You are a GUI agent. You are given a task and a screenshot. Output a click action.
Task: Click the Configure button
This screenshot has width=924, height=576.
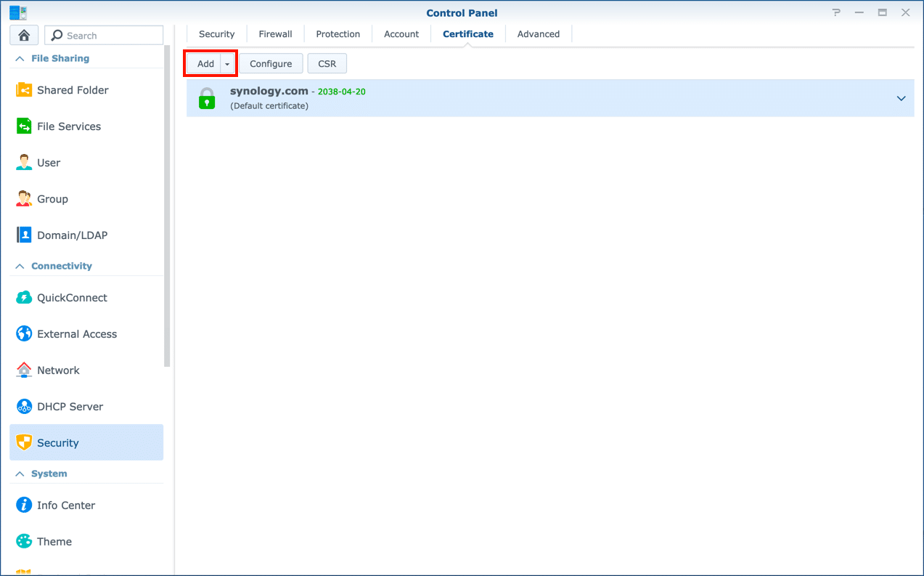click(271, 64)
